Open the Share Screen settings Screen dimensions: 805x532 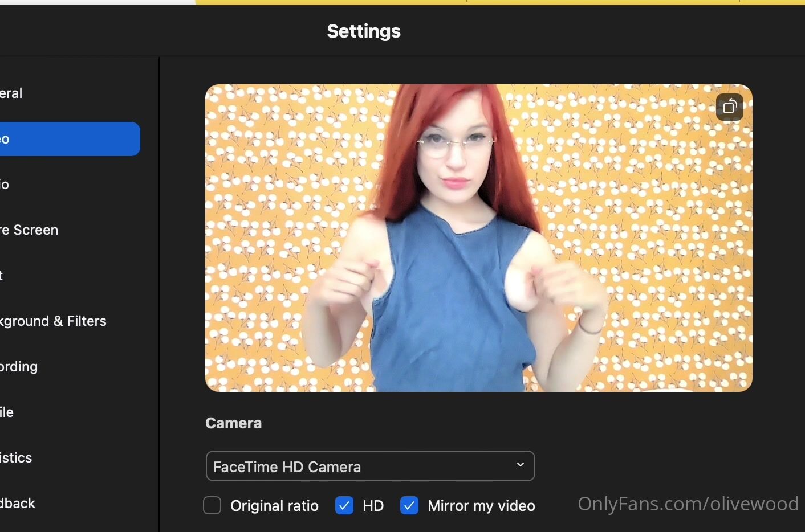click(x=30, y=230)
